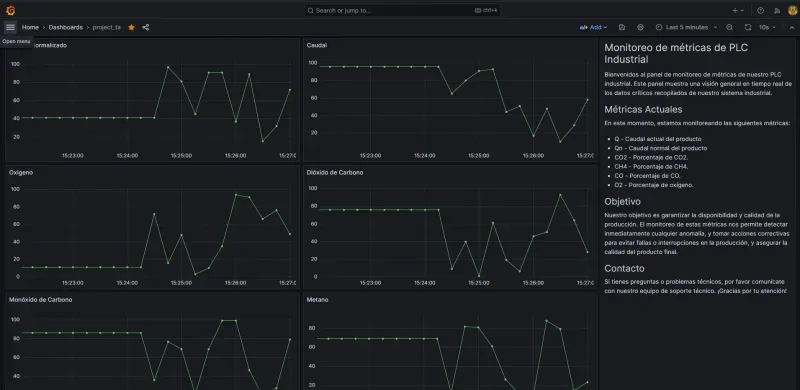Open the Dióxido de Carbono panel title
The height and width of the screenshot is (390, 800).
(335, 173)
